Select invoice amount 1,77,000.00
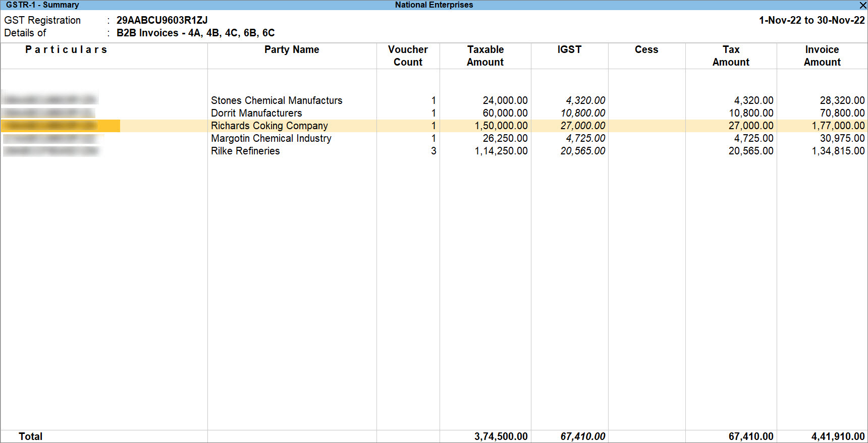Viewport: 868px width, 443px height. tap(838, 126)
